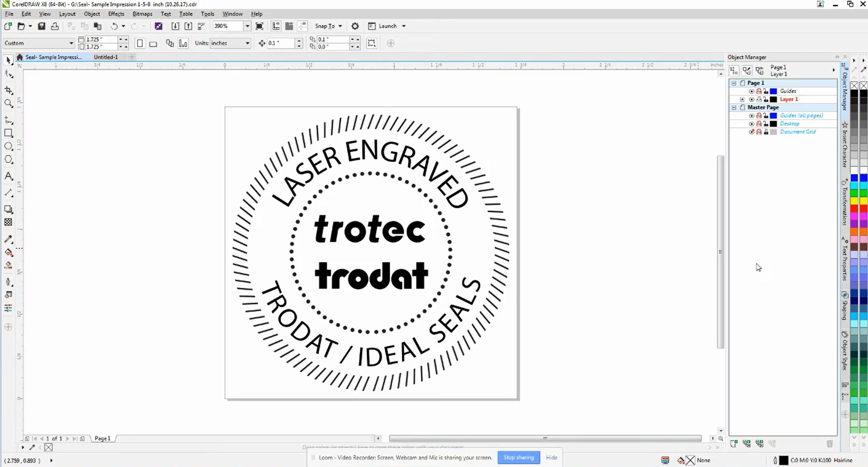Select the Rectangle tool

coord(8,133)
